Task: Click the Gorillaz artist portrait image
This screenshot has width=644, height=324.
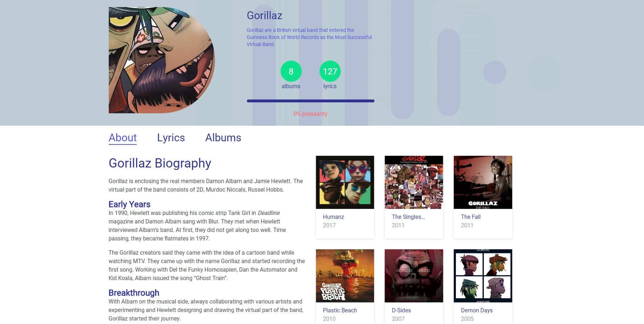Action: point(162,60)
